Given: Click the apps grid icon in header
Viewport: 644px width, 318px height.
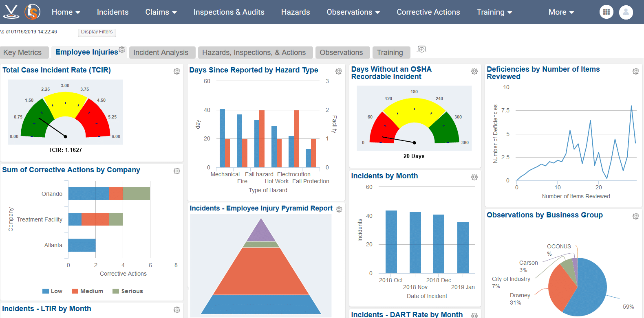Looking at the screenshot, I should click(606, 12).
